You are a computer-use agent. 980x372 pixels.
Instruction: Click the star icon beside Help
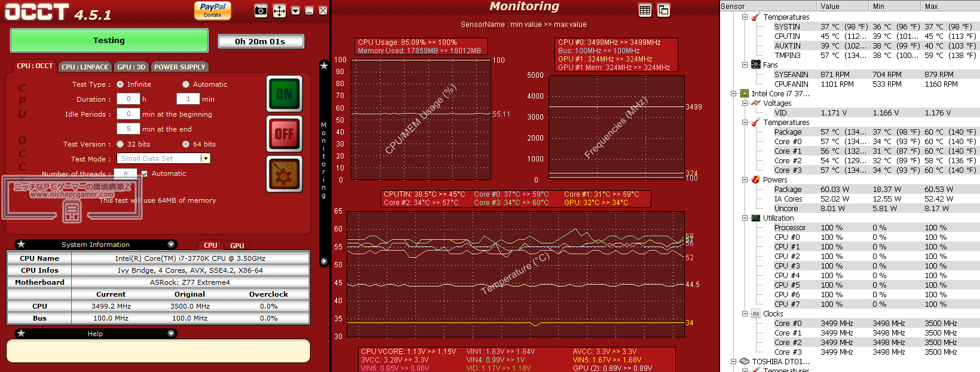click(x=22, y=333)
